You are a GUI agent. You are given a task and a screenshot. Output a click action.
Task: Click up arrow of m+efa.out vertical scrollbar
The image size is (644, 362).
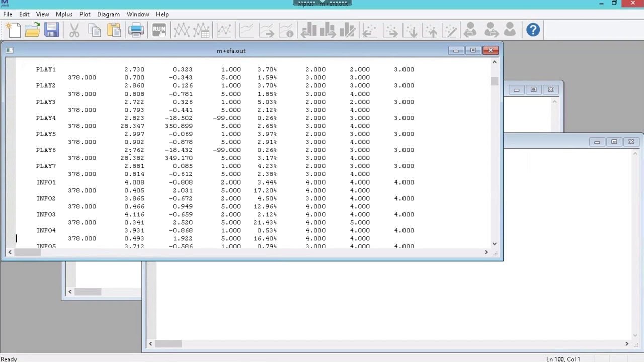494,62
